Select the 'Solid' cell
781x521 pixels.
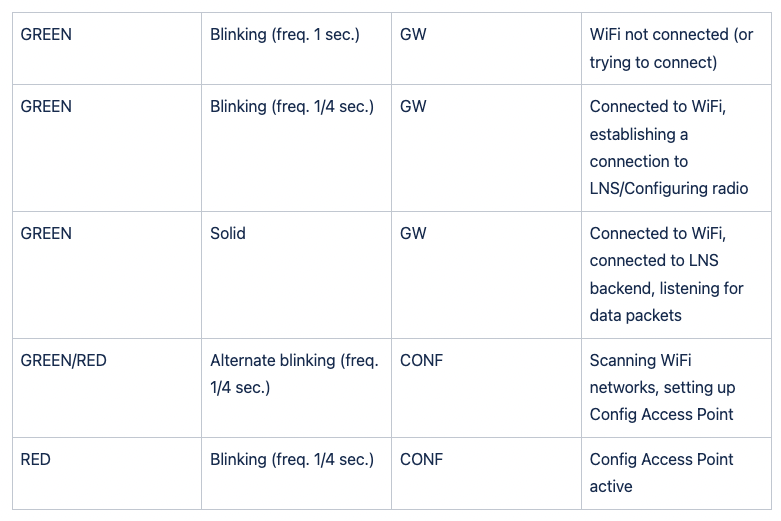(x=296, y=275)
